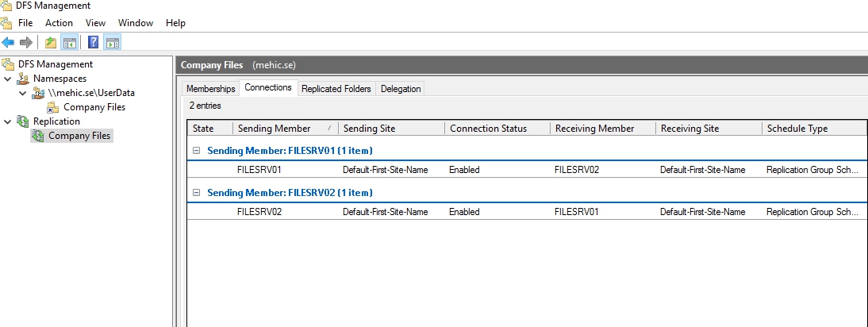Select the Replication node icon in tree

[x=23, y=121]
